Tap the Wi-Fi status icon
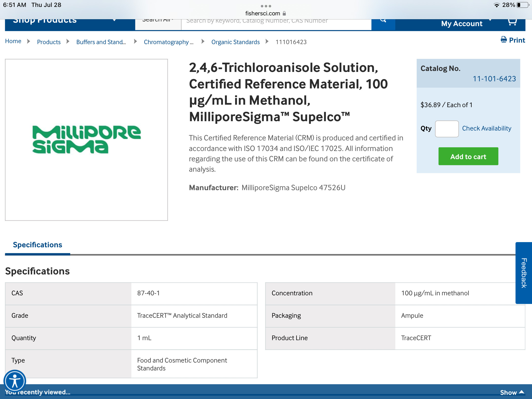The height and width of the screenshot is (399, 532). 497,5
